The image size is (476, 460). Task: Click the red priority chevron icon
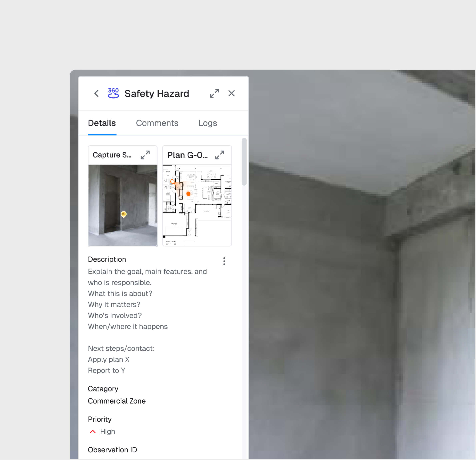93,432
